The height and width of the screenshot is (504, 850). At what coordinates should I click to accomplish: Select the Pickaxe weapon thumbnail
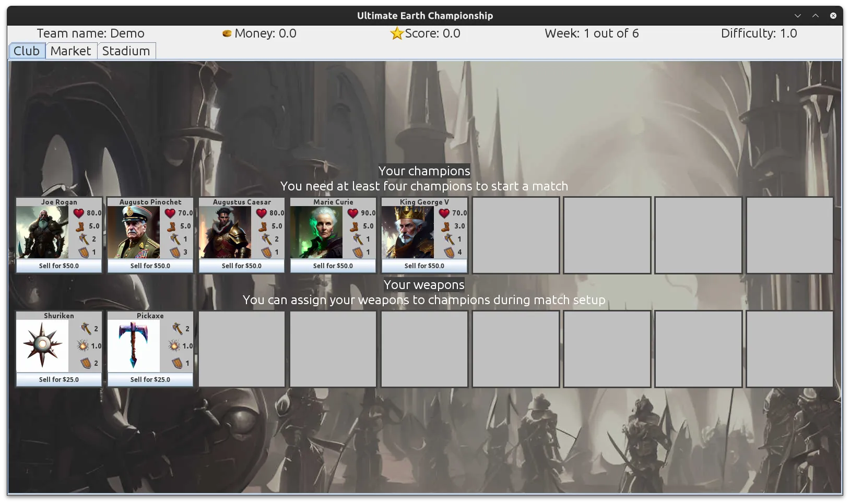[134, 344]
